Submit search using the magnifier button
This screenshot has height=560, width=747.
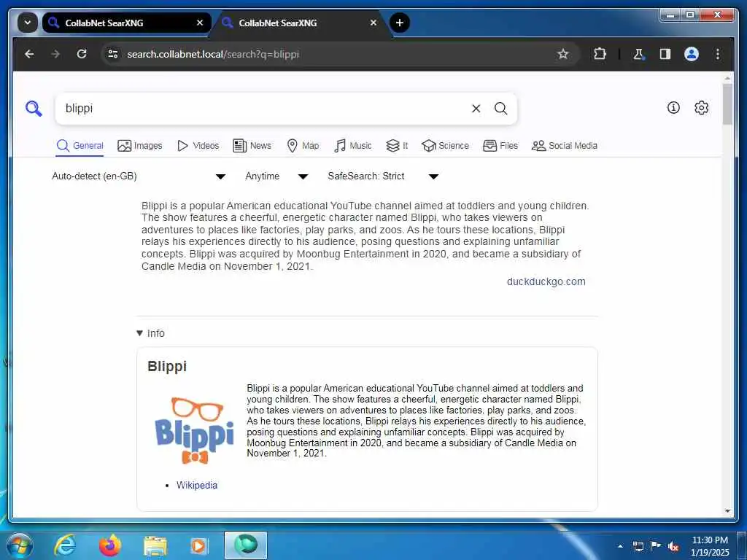click(x=500, y=109)
